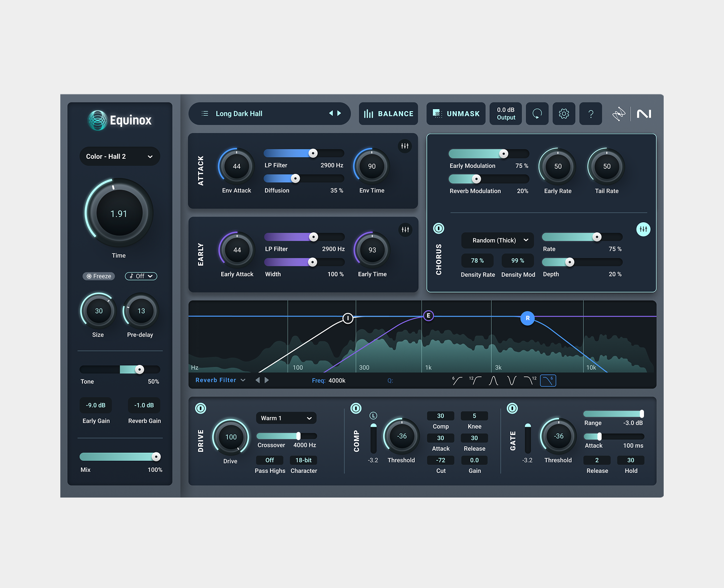
Task: Open Early section advanced settings icon
Action: click(405, 230)
